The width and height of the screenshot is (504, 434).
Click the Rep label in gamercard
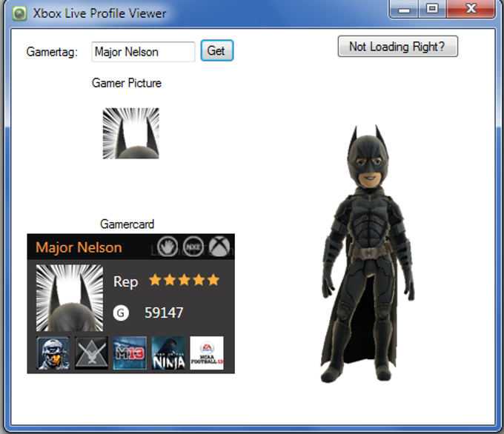(x=126, y=282)
